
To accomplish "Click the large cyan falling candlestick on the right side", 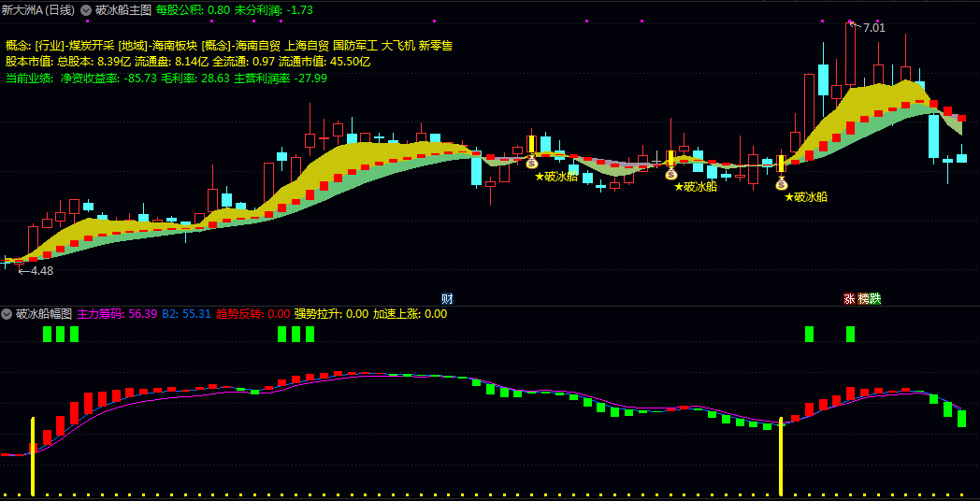I will point(934,135).
